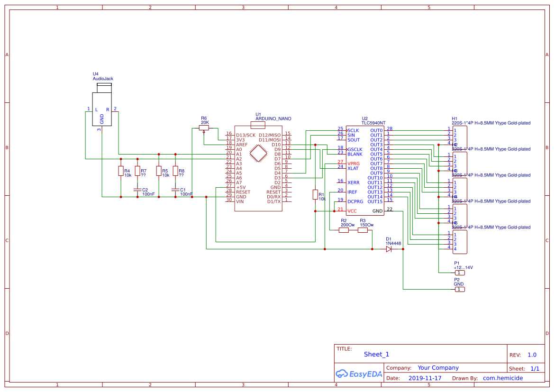Image resolution: width=555 pixels, height=392 pixels.
Task: Select resistor R1 10k symbol
Action: pyautogui.click(x=315, y=195)
